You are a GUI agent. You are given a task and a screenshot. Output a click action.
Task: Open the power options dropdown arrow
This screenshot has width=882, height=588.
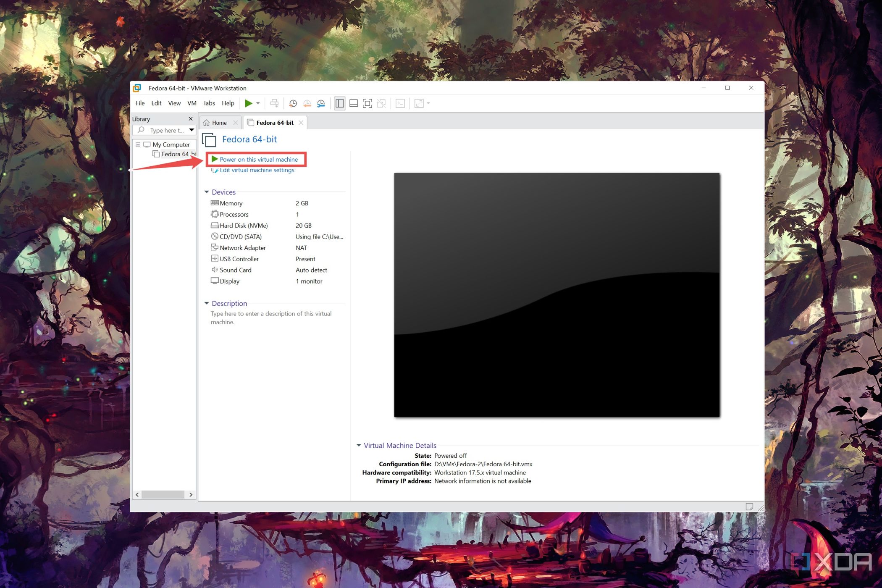click(x=258, y=103)
